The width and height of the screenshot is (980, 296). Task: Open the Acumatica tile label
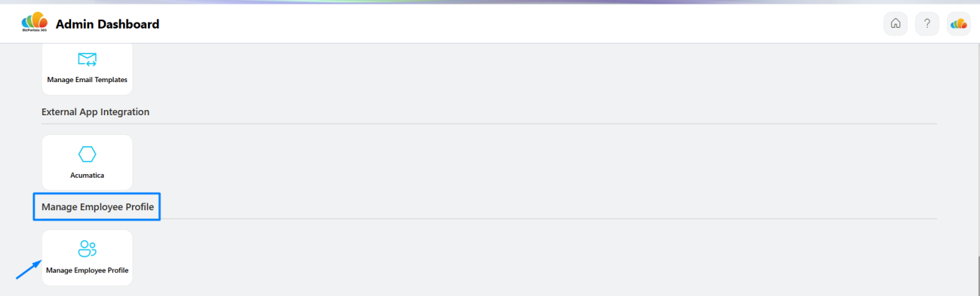pos(88,175)
